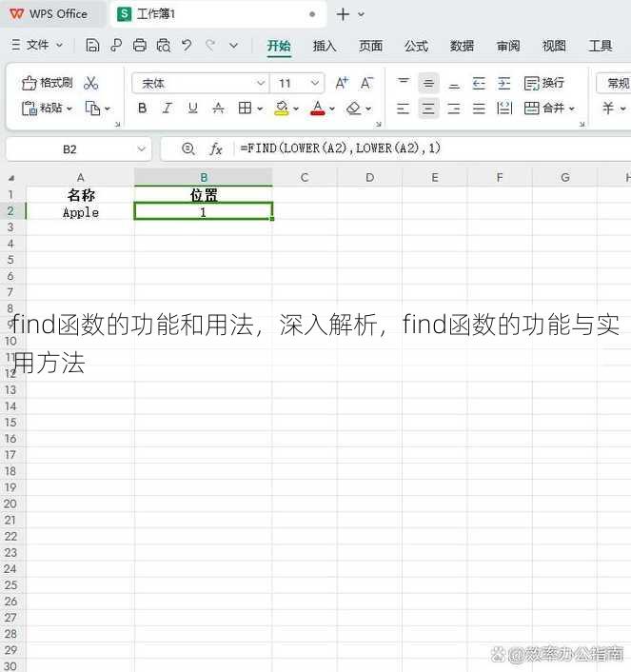Click the Clear eraser icon
The height and width of the screenshot is (672, 631).
pyautogui.click(x=354, y=108)
